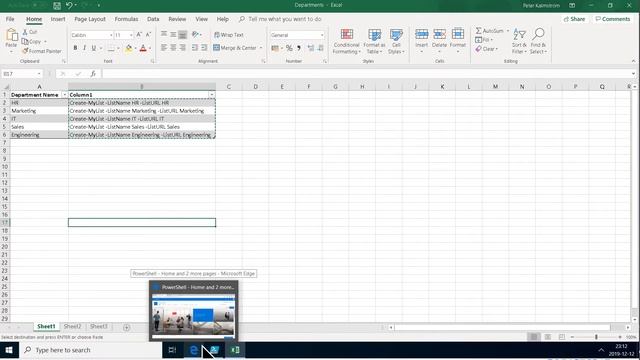Click the Type here to search box
This screenshot has width=640, height=360.
tap(90, 350)
